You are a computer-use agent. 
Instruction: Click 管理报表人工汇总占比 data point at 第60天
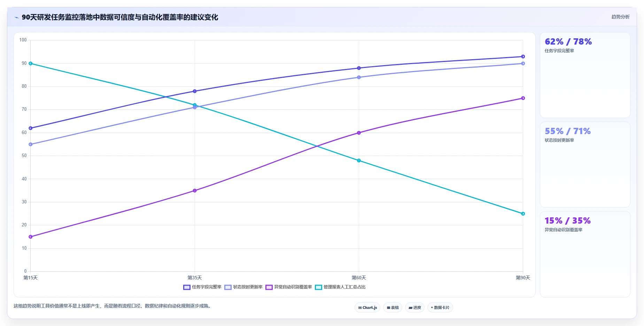pyautogui.click(x=359, y=161)
